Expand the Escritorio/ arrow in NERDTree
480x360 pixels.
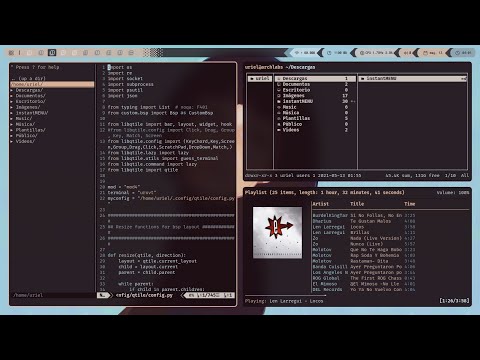pos(12,101)
